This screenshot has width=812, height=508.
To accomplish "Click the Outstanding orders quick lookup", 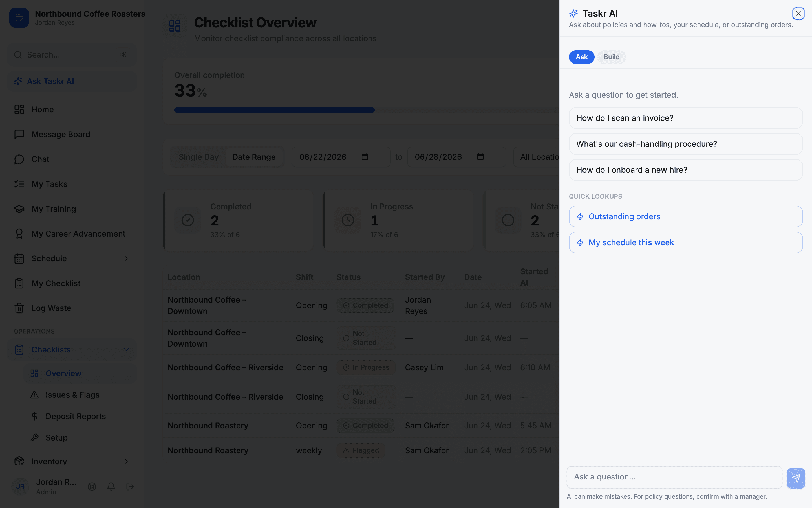I will (685, 216).
